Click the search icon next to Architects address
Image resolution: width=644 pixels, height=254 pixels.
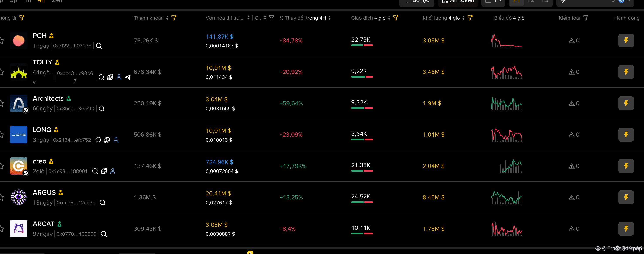click(x=102, y=108)
